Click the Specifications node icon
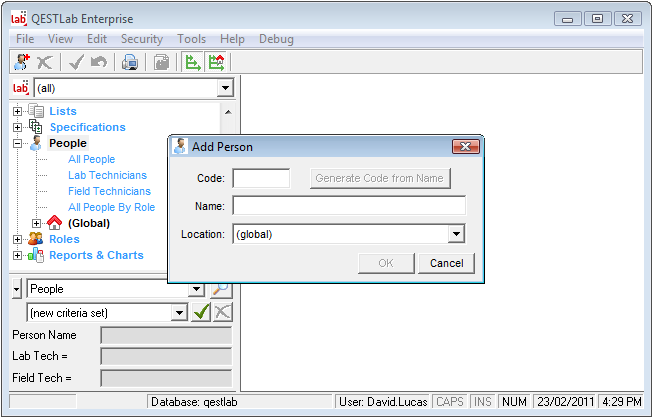This screenshot has height=418, width=653. (36, 127)
